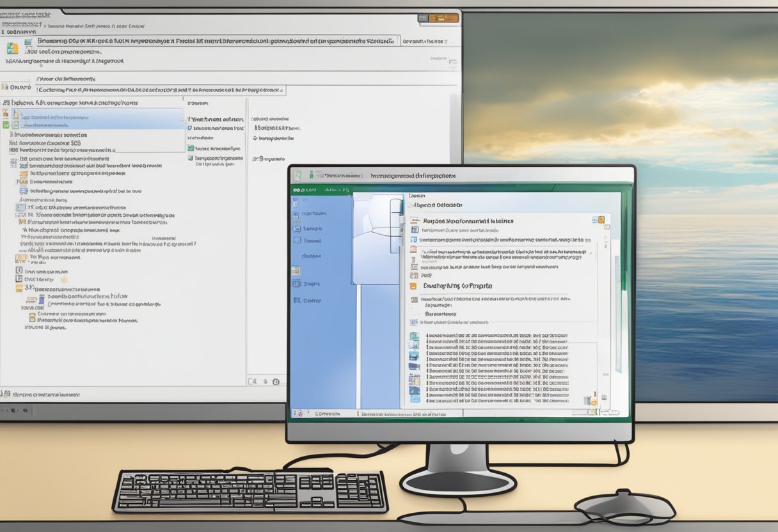This screenshot has width=778, height=532.
Task: Click the orange folder icon beside bold section heading
Action: [x=413, y=286]
